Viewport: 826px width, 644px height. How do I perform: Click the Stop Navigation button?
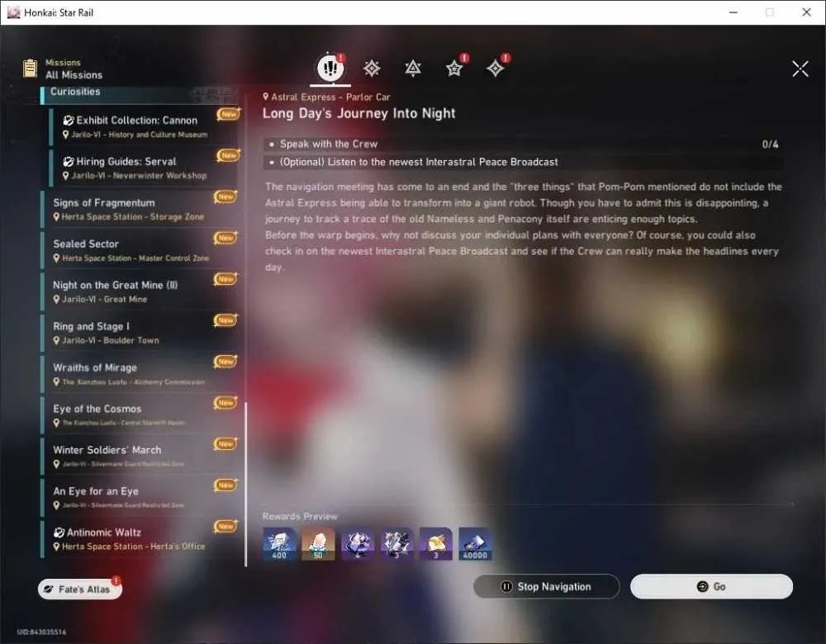click(x=546, y=586)
